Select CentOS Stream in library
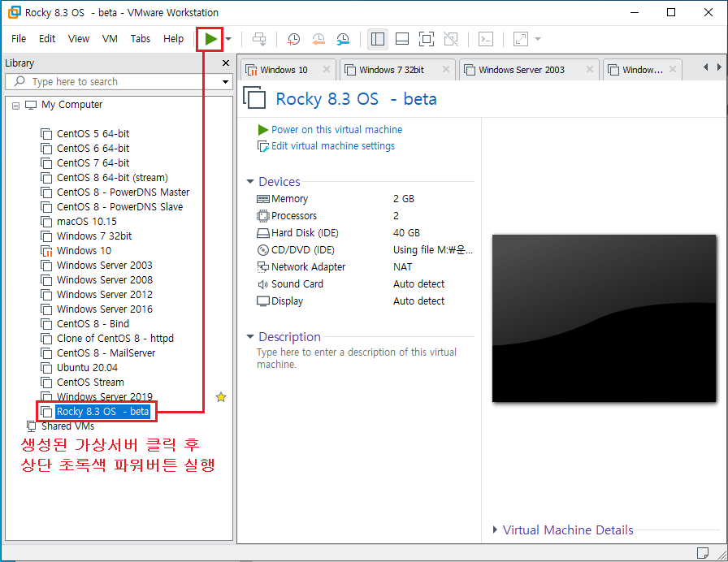728x562 pixels. point(90,383)
